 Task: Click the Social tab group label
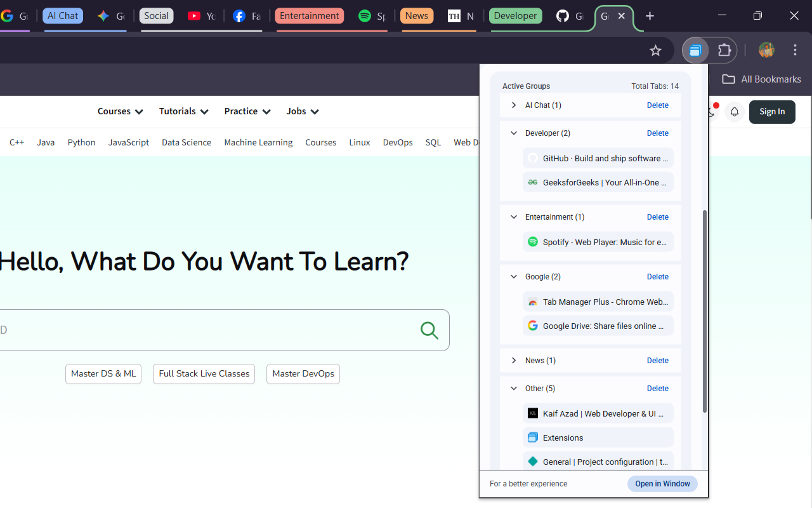pyautogui.click(x=157, y=16)
